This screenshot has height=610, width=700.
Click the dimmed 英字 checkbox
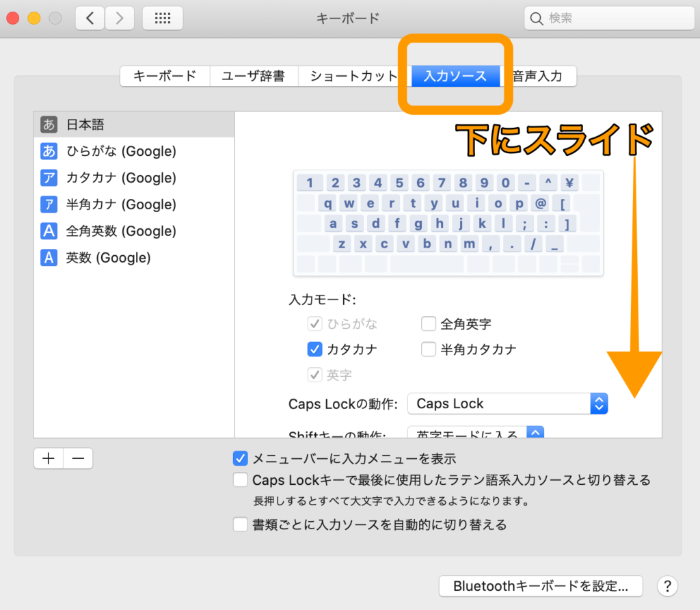[314, 375]
